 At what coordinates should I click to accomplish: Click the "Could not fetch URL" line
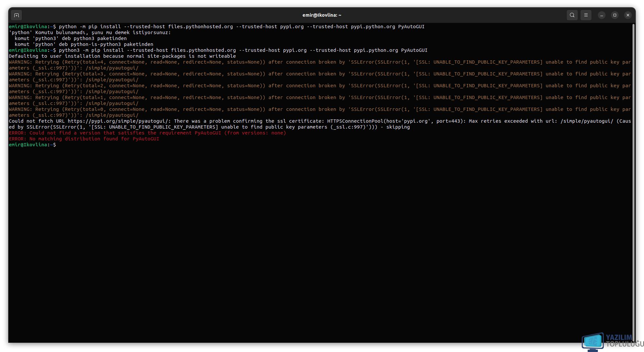pyautogui.click(x=320, y=124)
